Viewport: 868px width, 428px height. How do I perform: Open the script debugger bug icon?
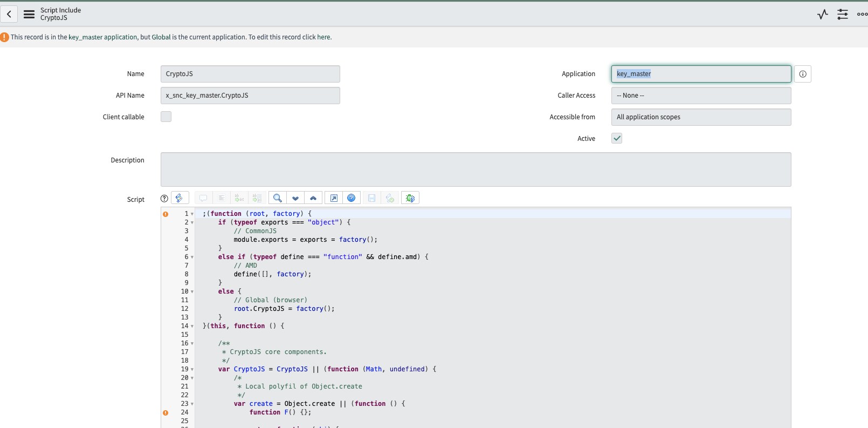(x=410, y=198)
